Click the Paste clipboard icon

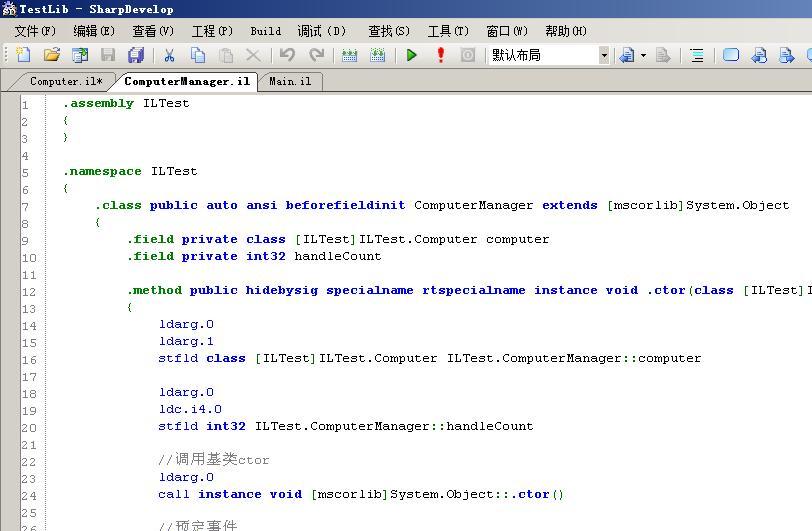point(226,54)
